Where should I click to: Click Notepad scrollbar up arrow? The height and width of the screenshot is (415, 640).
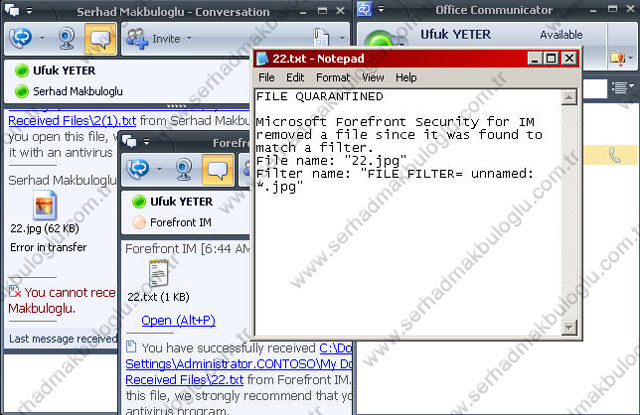tap(569, 97)
